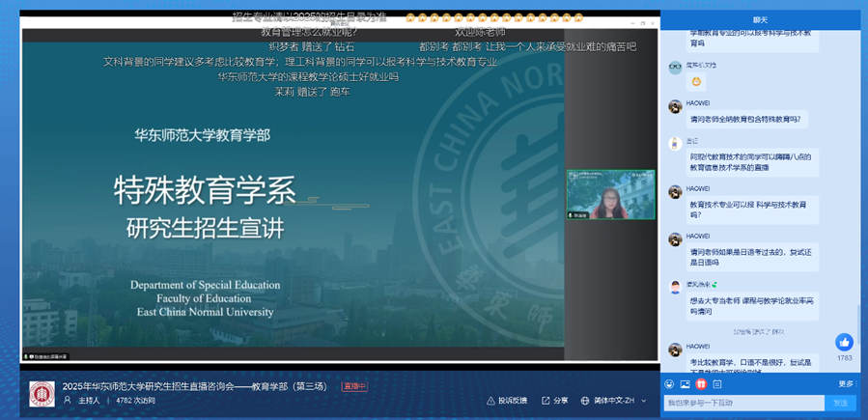Focus the chat message input field

pos(744,403)
